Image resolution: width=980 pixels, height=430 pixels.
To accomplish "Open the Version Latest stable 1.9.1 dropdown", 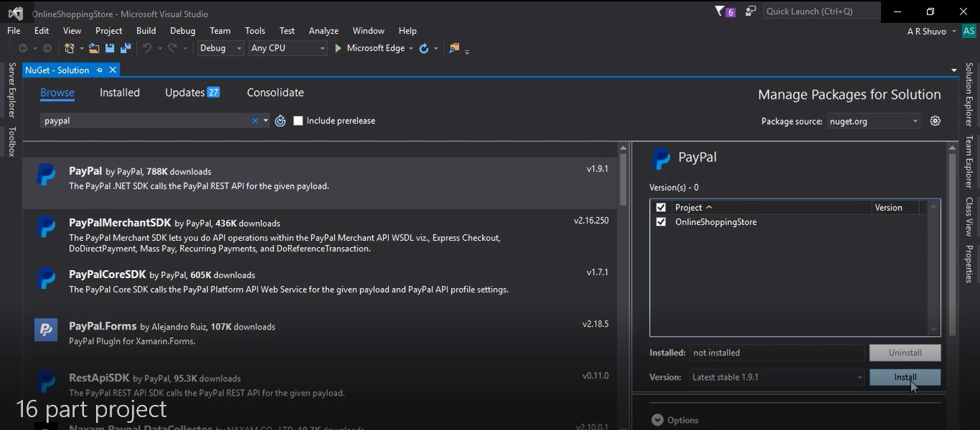I will click(778, 377).
